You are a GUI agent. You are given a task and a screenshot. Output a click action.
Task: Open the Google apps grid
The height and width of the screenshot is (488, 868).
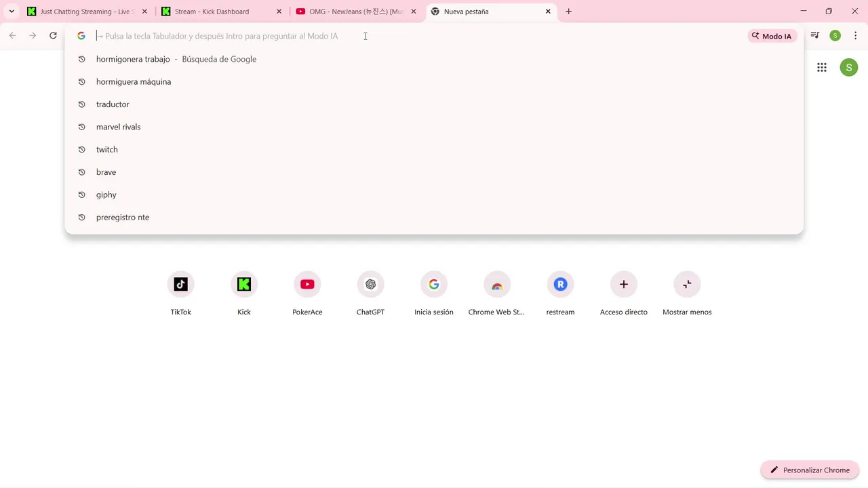(x=822, y=67)
